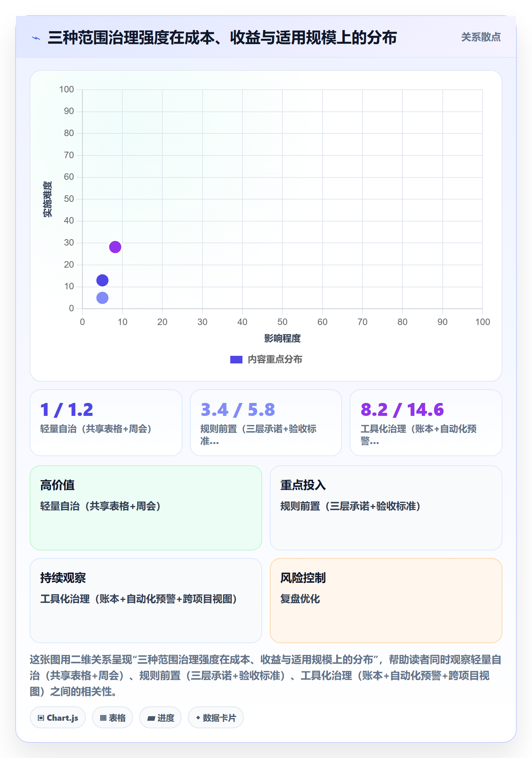Click the 内容重点分布 legend label
The height and width of the screenshot is (758, 532).
point(275,360)
